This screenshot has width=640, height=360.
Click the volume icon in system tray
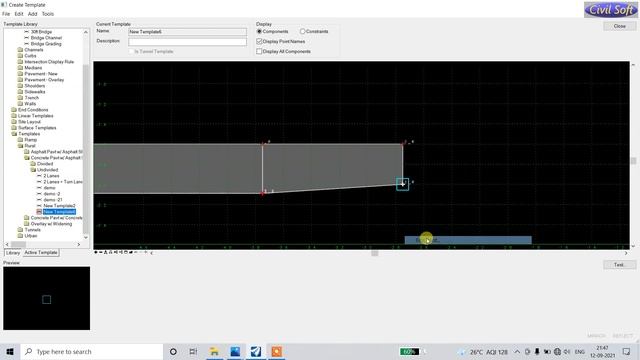point(567,351)
